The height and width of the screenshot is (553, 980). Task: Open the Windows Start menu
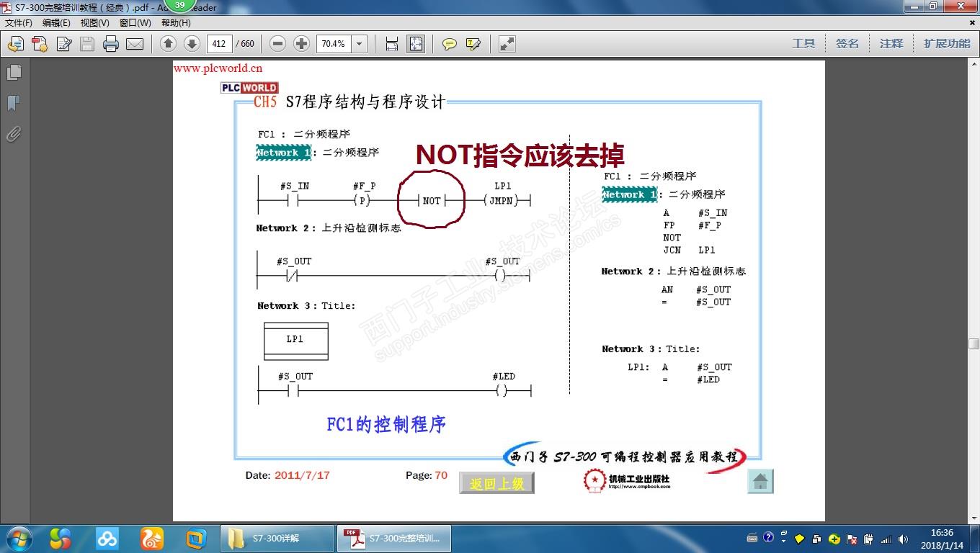point(18,539)
